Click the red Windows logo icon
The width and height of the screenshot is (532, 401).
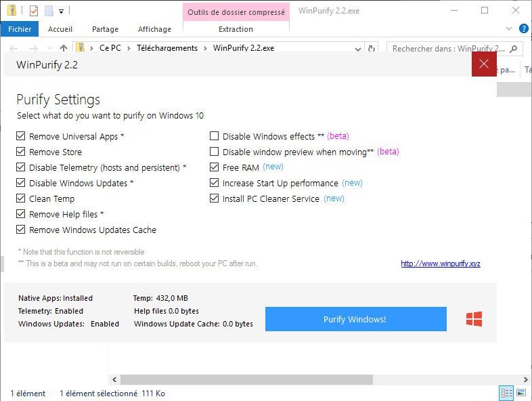click(474, 319)
